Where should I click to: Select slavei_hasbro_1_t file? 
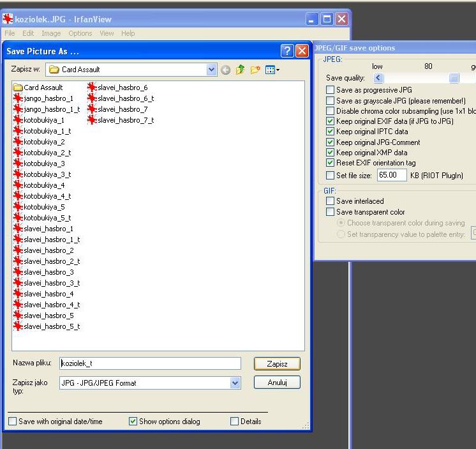point(47,240)
